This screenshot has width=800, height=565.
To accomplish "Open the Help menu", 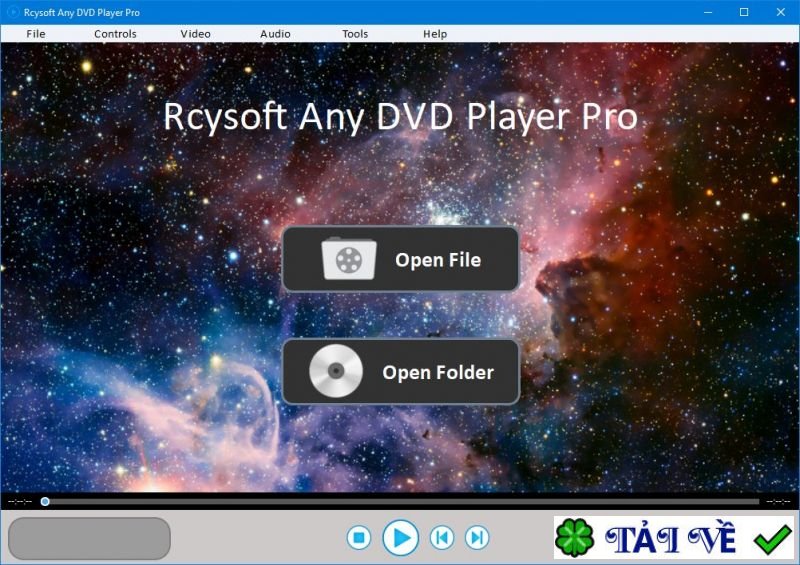I will [x=435, y=34].
